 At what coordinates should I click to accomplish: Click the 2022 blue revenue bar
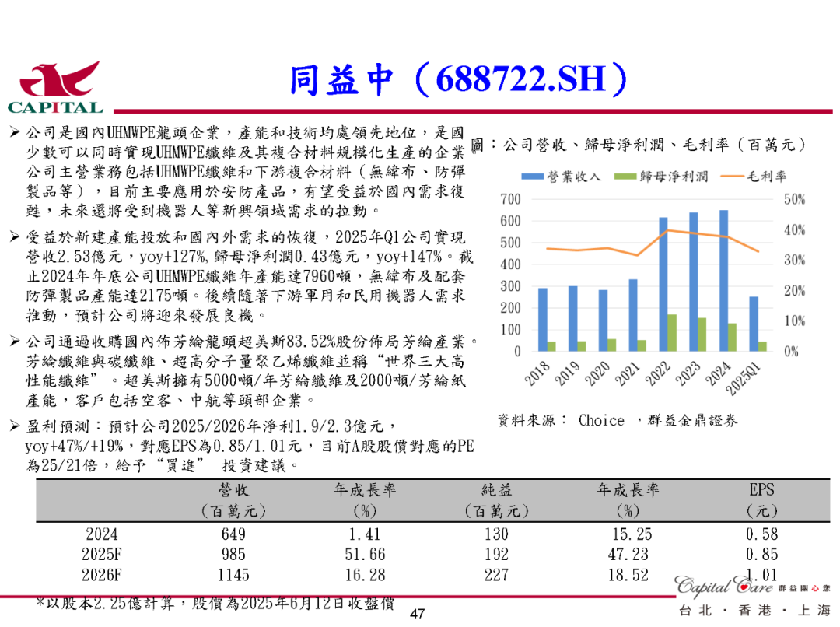tap(663, 284)
